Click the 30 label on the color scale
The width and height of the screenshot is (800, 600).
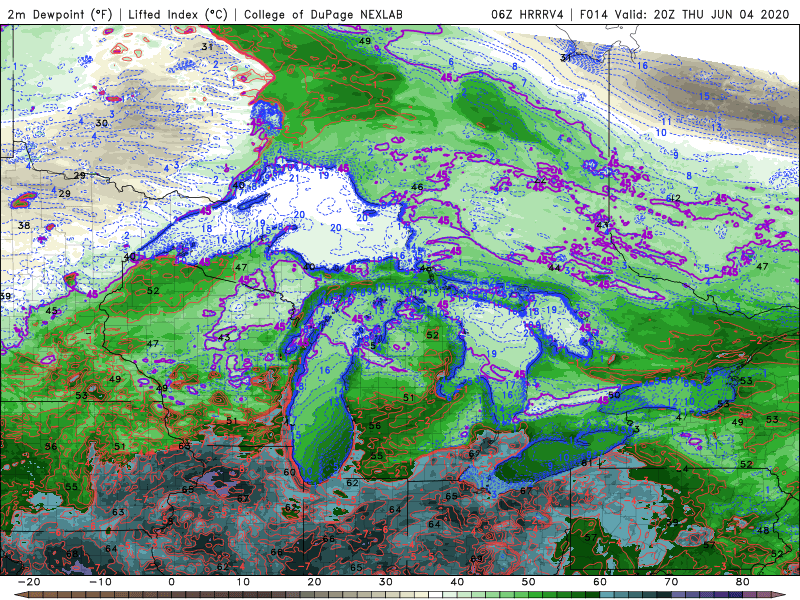click(x=386, y=582)
